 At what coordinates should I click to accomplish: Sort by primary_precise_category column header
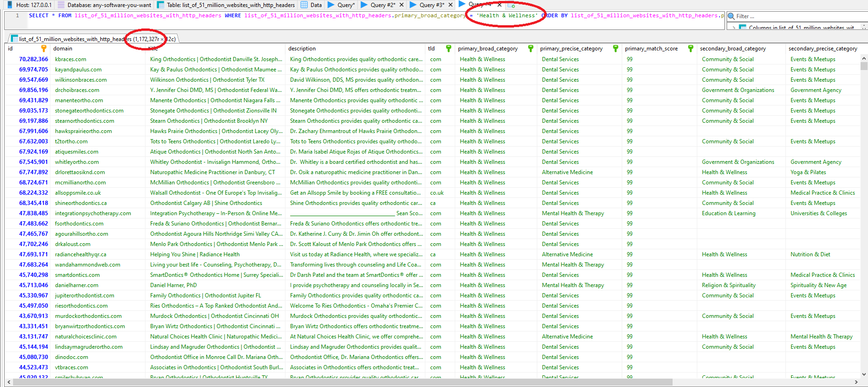579,49
